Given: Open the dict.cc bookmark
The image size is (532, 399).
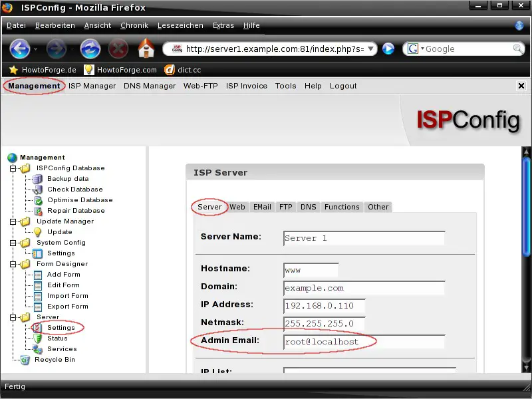Looking at the screenshot, I should click(184, 70).
